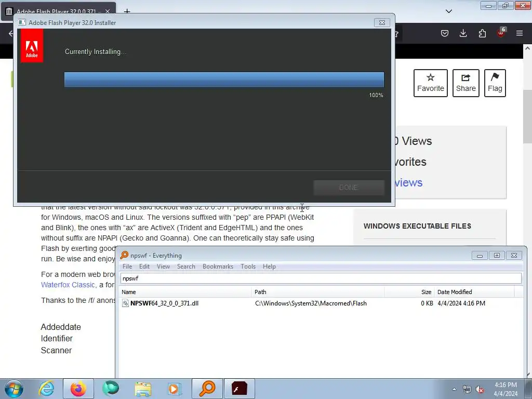Click the Share button on archive page

[x=466, y=83]
